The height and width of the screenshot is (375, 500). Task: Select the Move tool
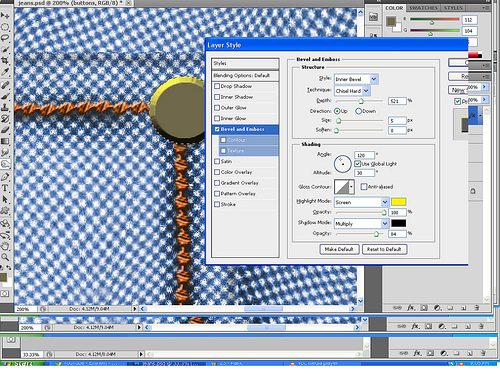pyautogui.click(x=5, y=15)
